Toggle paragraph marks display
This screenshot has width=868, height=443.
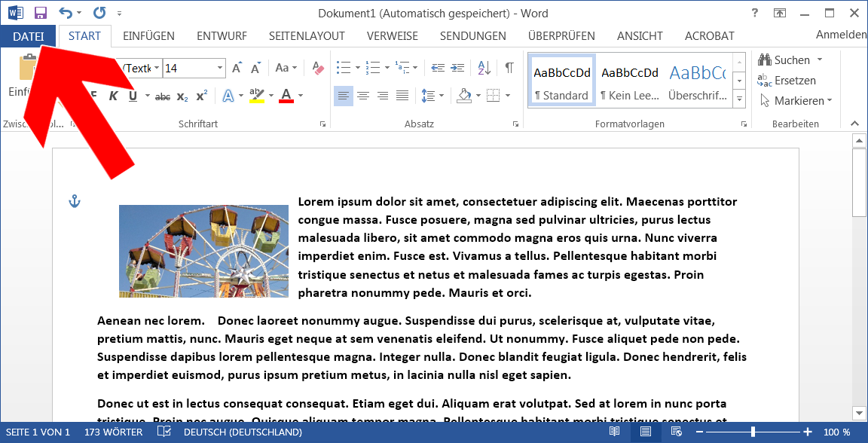[509, 68]
